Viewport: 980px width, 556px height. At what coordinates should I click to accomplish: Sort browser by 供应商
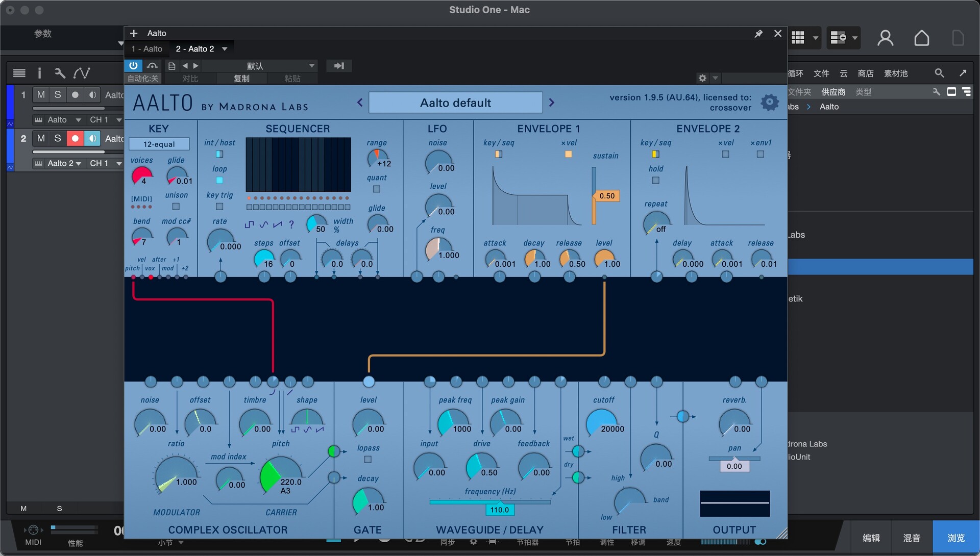[833, 92]
